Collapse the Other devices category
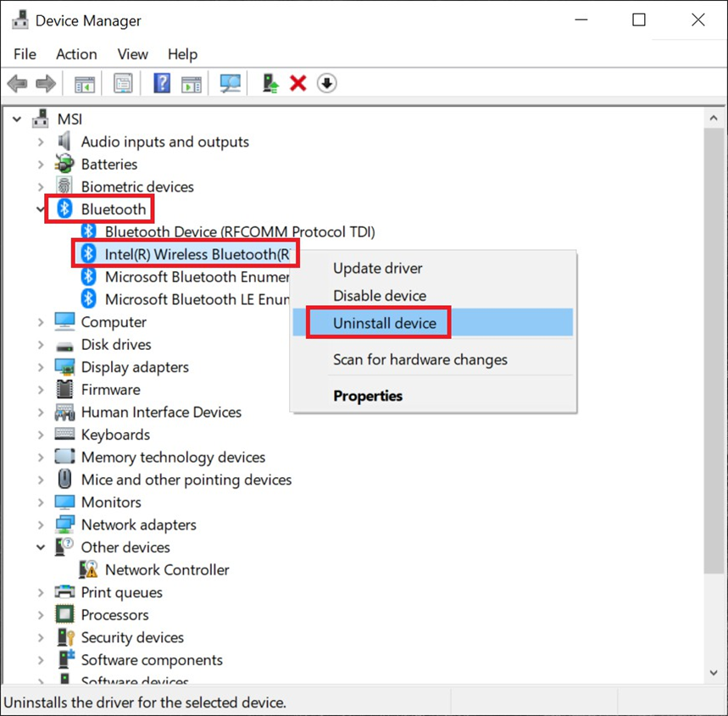Viewport: 728px width, 716px height. tap(41, 547)
